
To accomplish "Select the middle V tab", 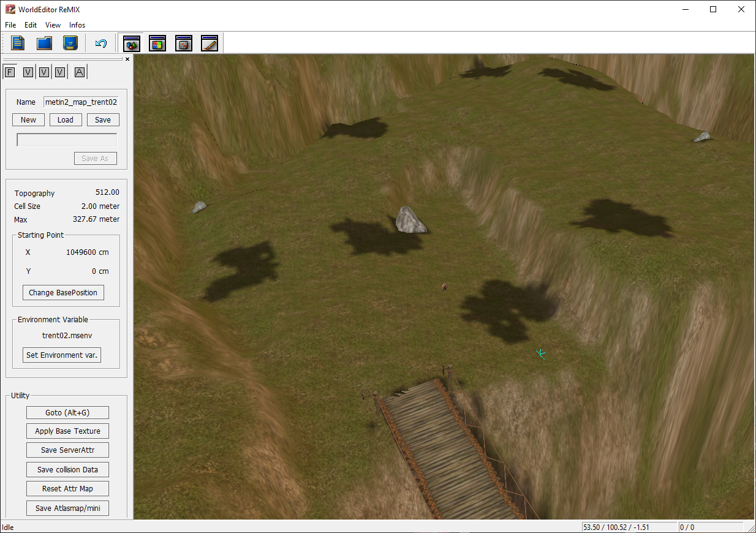I will [x=44, y=72].
